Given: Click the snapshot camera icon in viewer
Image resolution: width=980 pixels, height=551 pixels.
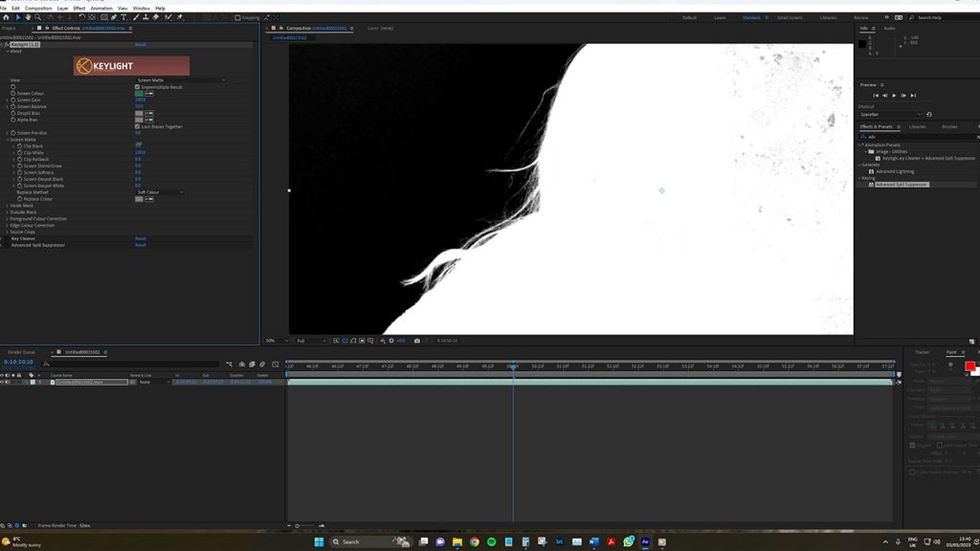Looking at the screenshot, I should click(x=417, y=341).
